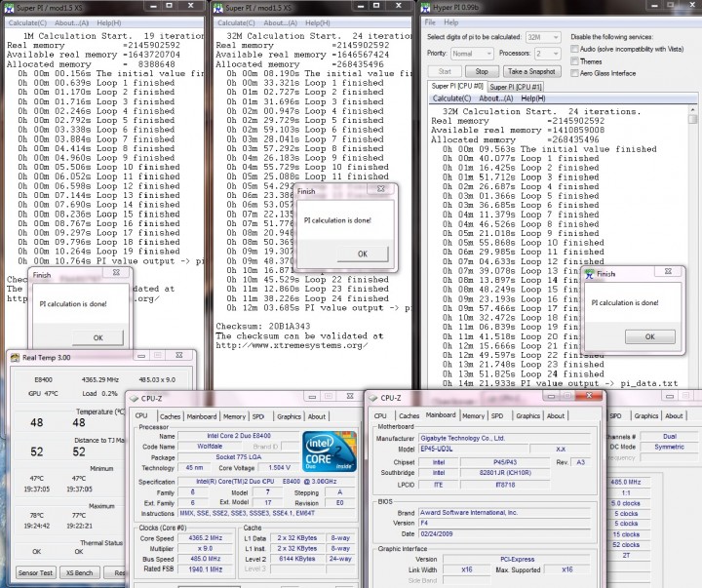Click the Checksum: 20B1A343 line
Screen dimensions: 702x588
click(263, 327)
